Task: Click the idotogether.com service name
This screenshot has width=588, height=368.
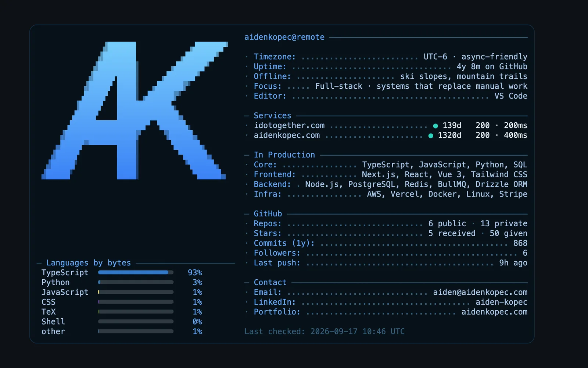Action: (289, 125)
